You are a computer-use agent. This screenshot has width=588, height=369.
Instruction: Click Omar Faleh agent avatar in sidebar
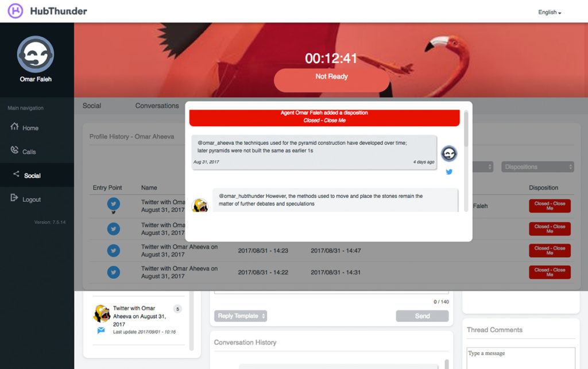(36, 54)
